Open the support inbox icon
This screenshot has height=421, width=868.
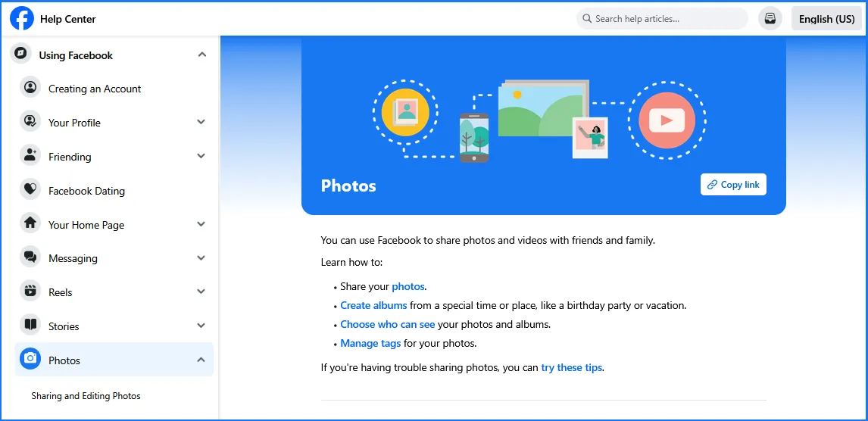[x=770, y=19]
